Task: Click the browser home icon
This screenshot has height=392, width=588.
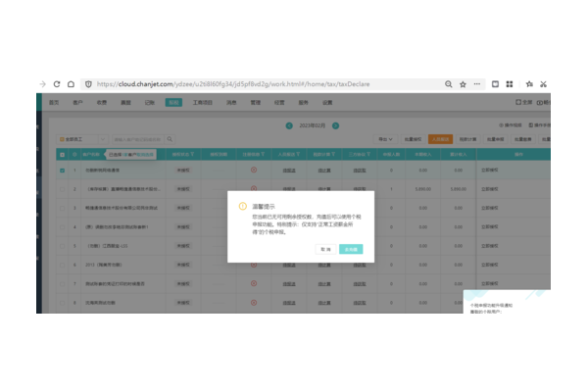Action: coord(72,84)
